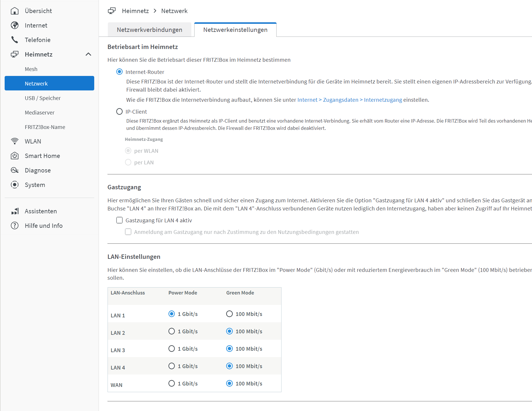This screenshot has height=411, width=532.
Task: Click the Internet globe icon
Action: pyautogui.click(x=14, y=26)
